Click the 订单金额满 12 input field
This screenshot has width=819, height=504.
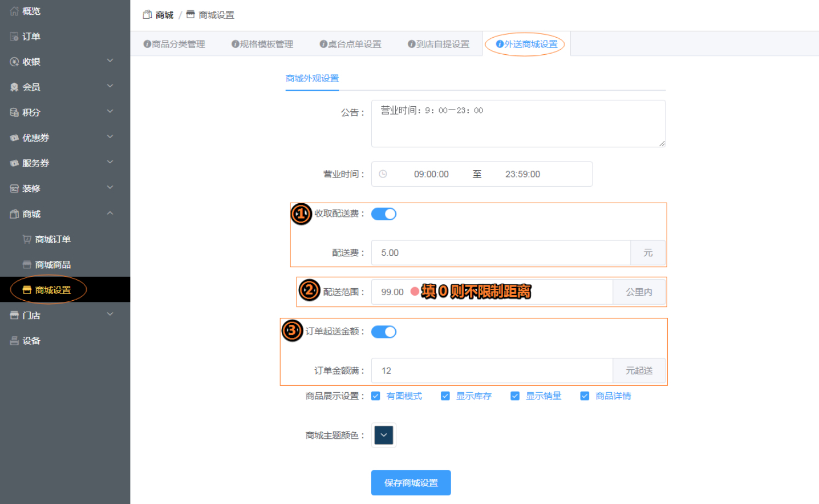[x=492, y=371]
